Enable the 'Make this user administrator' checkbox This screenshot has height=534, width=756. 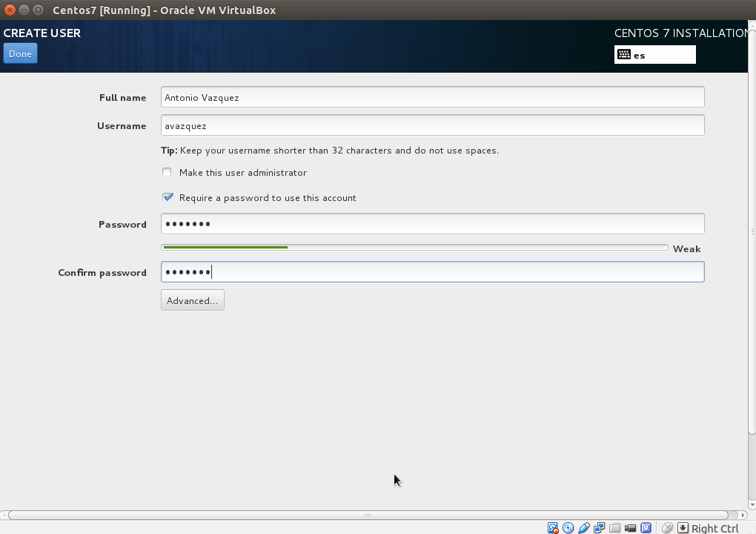point(167,171)
